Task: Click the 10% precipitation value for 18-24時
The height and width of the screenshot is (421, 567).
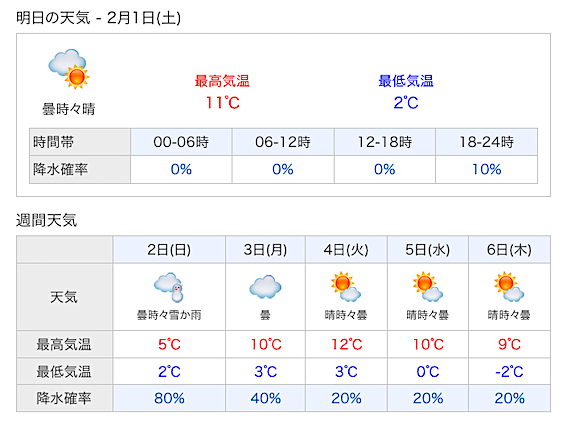Action: click(x=487, y=169)
